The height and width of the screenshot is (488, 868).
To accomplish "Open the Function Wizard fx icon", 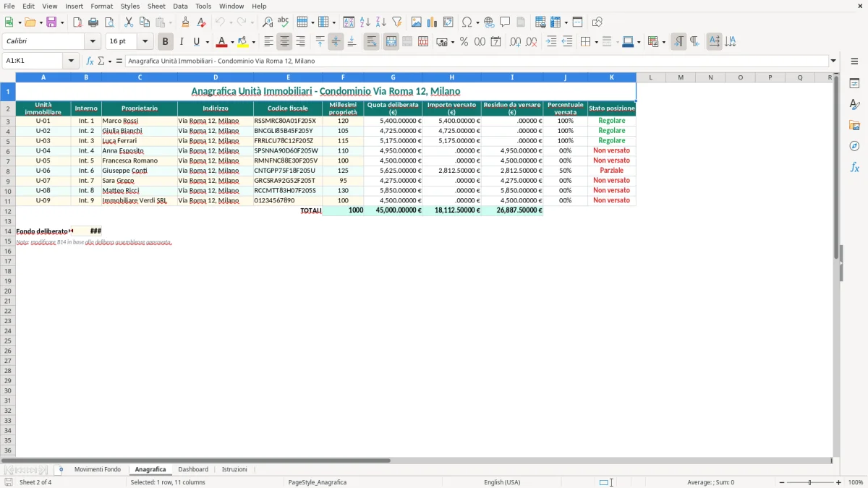I will [x=90, y=61].
